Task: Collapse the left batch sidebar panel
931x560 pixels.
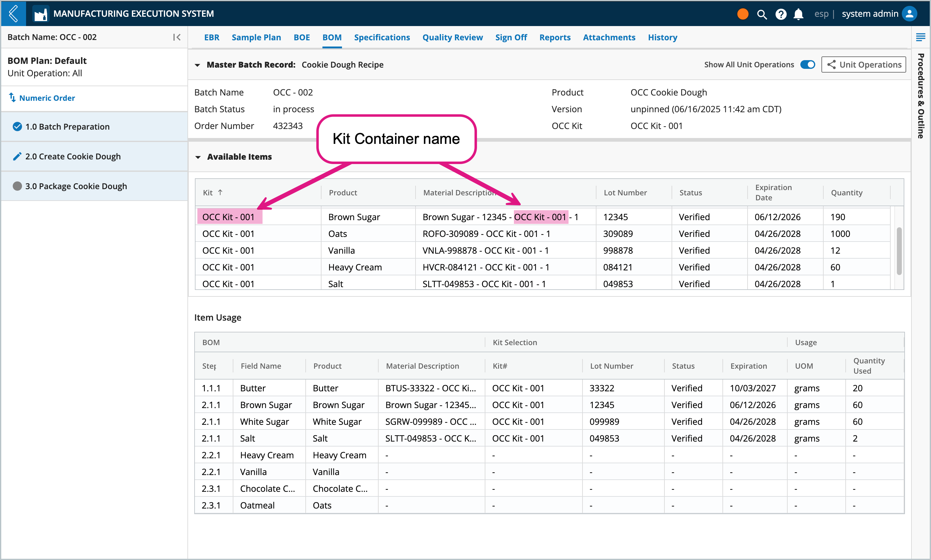Action: tap(177, 37)
